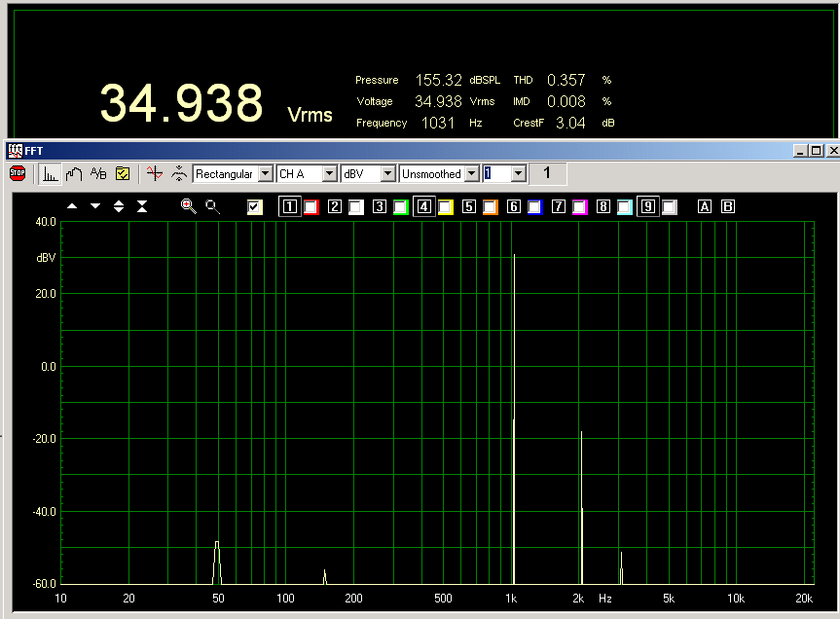This screenshot has width=840, height=619.
Task: Click overlay 7 magenta color swatch
Action: [579, 206]
